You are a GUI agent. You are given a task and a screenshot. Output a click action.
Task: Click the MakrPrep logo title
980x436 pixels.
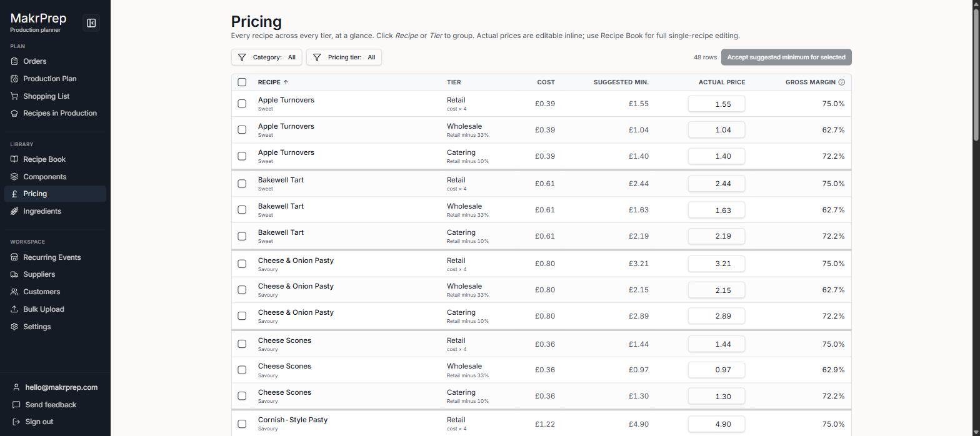(x=38, y=18)
